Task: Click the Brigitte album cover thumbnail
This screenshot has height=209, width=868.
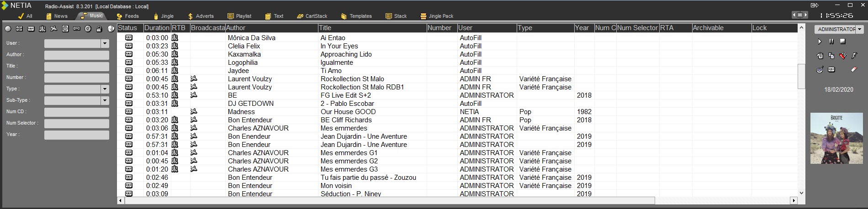Action: click(836, 139)
